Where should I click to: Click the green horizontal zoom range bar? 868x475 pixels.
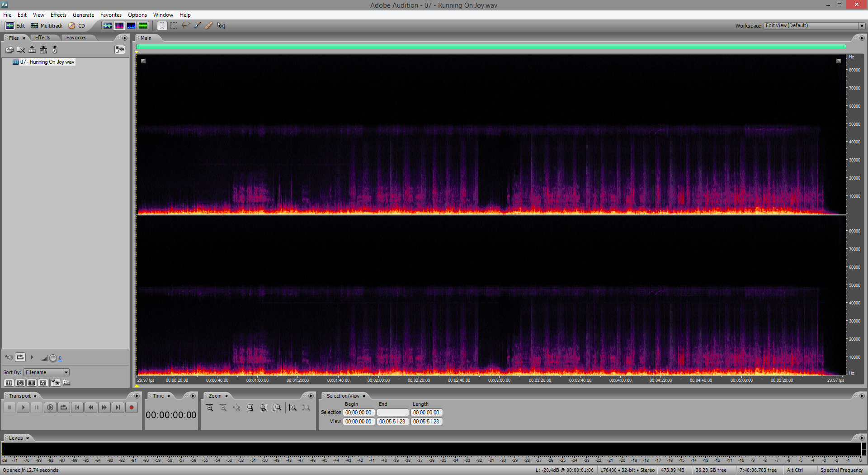tap(491, 47)
